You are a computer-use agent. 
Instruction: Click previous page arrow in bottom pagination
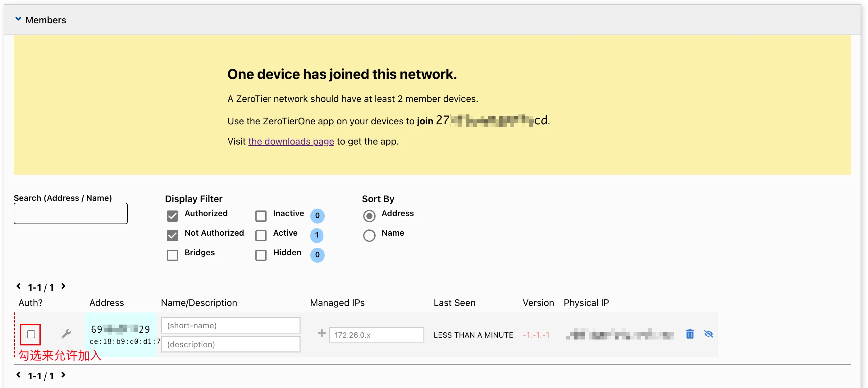[x=19, y=375]
